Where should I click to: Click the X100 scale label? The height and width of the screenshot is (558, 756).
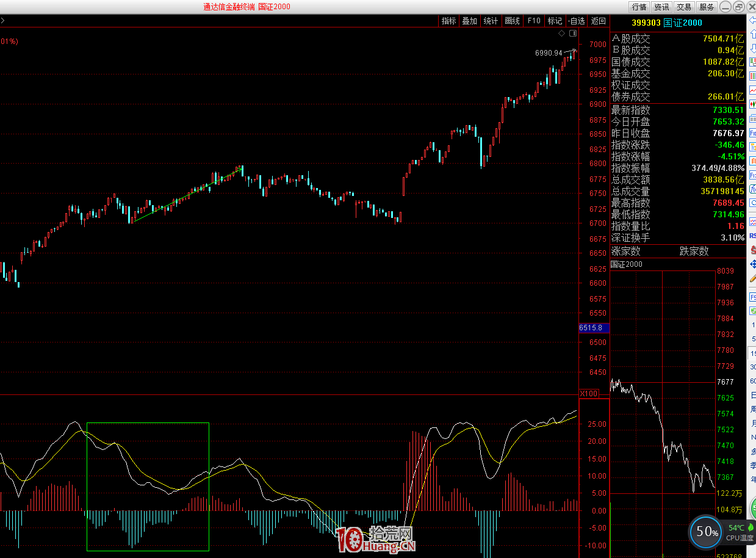tap(589, 394)
